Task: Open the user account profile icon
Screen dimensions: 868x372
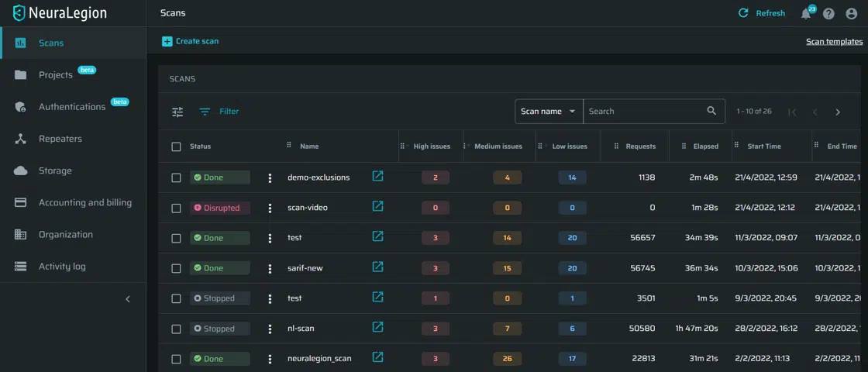Action: tap(852, 14)
